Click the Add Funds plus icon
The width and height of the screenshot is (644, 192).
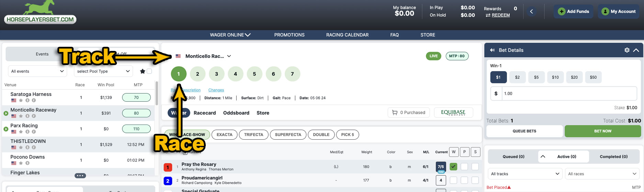click(x=561, y=11)
